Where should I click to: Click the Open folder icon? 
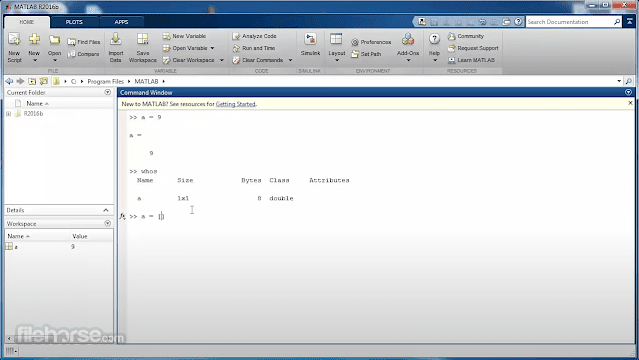coord(54,40)
